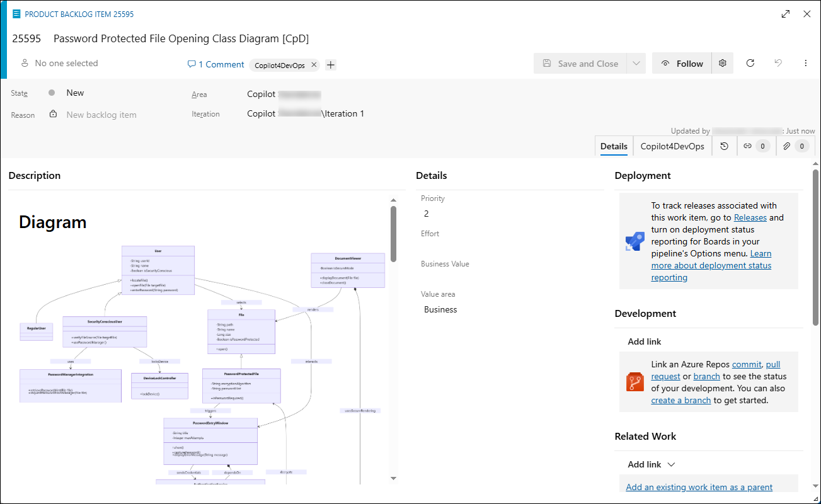Click the Effort input field
This screenshot has width=821, height=504.
pos(511,248)
